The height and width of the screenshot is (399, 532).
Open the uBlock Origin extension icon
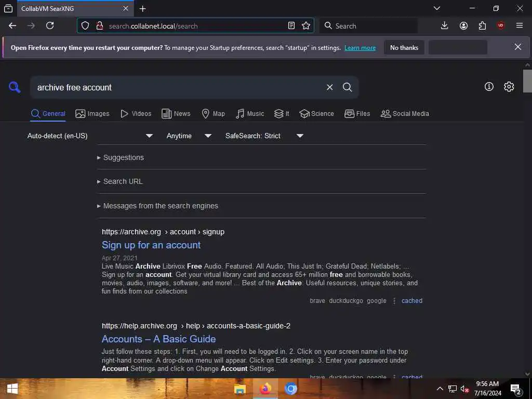tap(501, 26)
